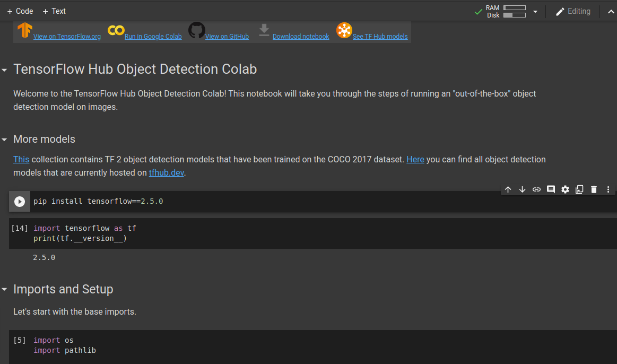Copy link to the pip install cell
The image size is (617, 364).
click(536, 189)
